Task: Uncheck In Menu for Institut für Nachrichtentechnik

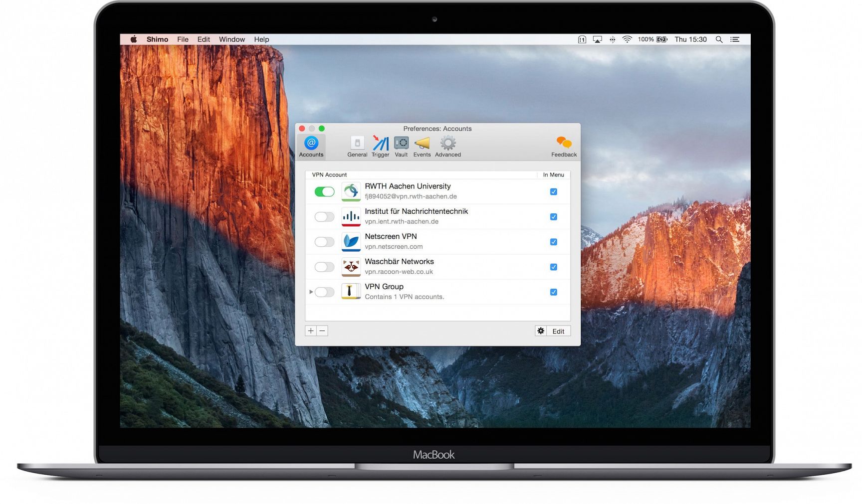Action: (553, 217)
